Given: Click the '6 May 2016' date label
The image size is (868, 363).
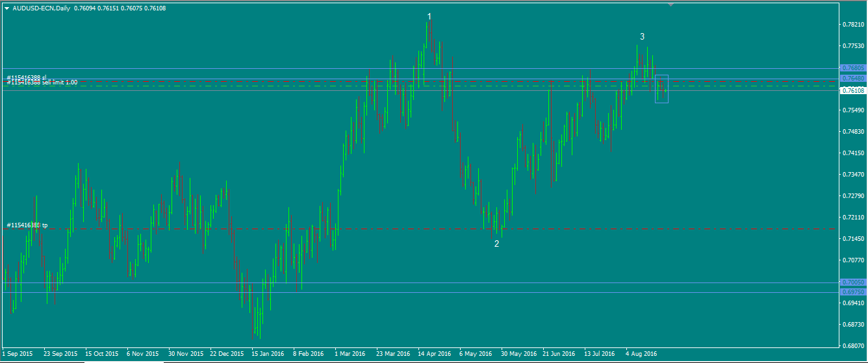Looking at the screenshot, I should coord(476,354).
